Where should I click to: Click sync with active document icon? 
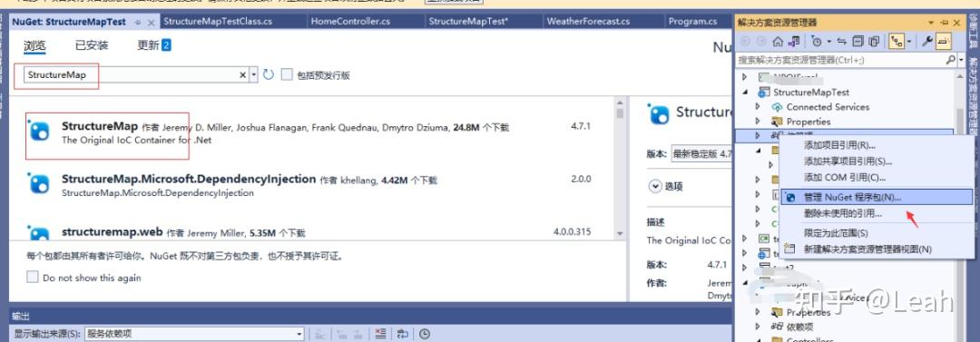[x=842, y=42]
